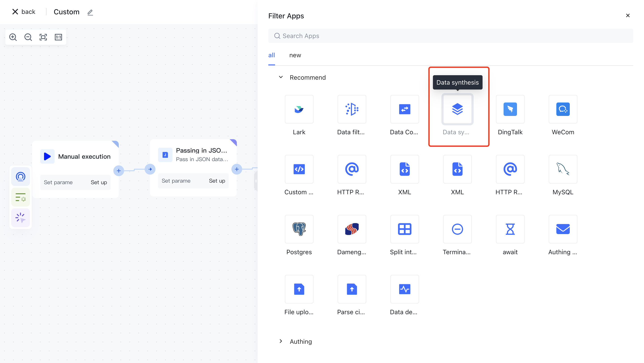Image resolution: width=644 pixels, height=363 pixels.
Task: Select the Lark app icon
Action: (299, 109)
